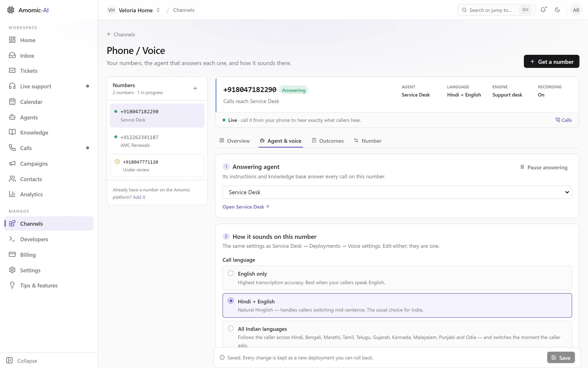Switch to the Outcomes tab

click(x=328, y=141)
